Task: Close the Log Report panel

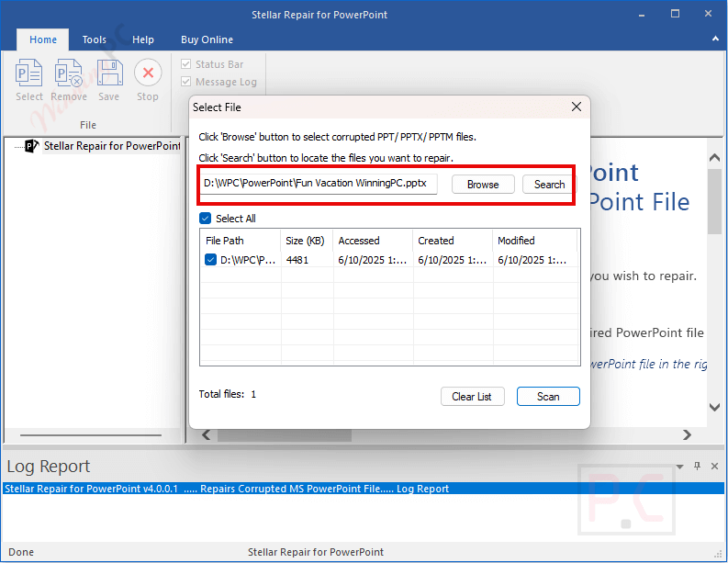Action: (x=714, y=466)
